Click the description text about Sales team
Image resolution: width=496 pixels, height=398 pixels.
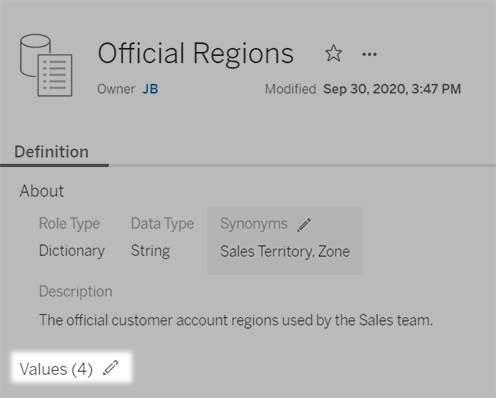236,320
